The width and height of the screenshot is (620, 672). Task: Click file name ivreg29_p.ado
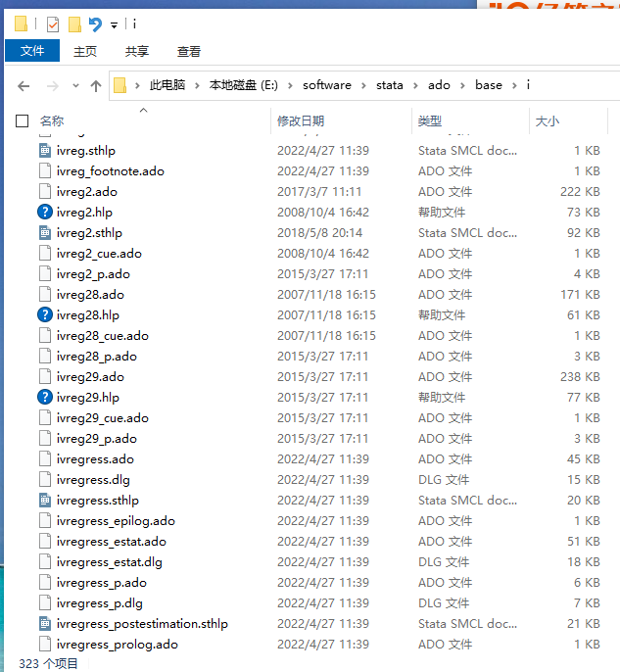[x=96, y=439]
